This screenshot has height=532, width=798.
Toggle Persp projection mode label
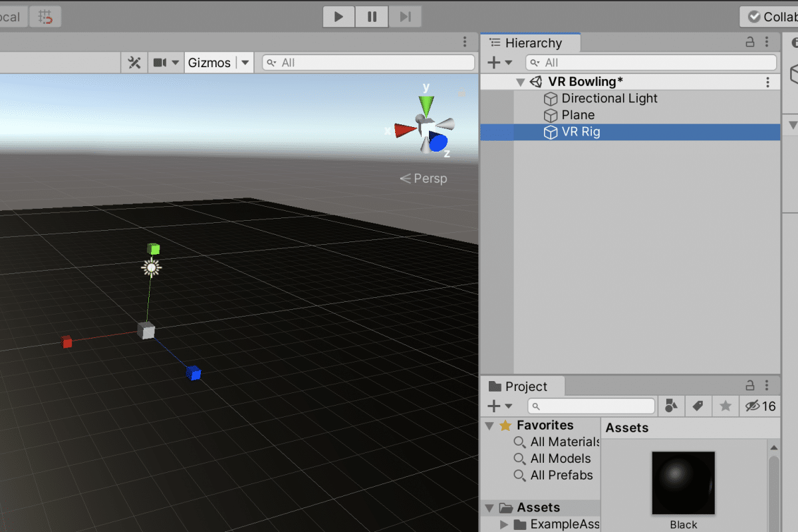tap(424, 178)
